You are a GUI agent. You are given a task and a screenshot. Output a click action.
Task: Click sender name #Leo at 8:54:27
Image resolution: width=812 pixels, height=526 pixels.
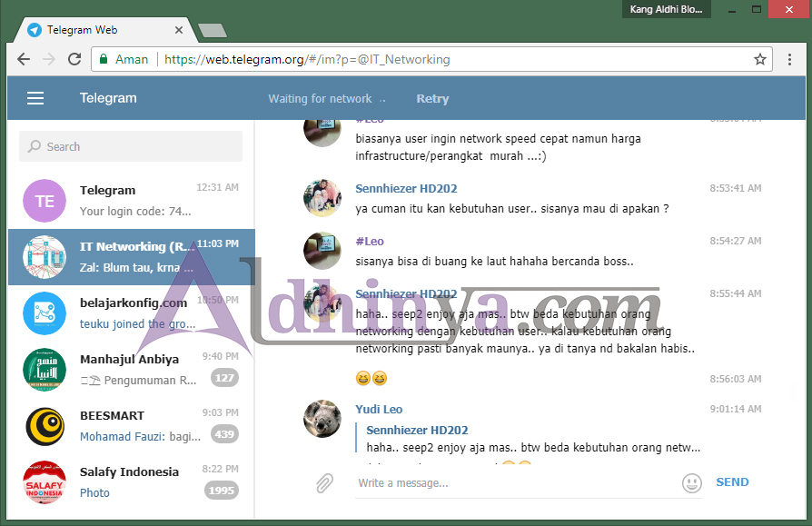[370, 242]
